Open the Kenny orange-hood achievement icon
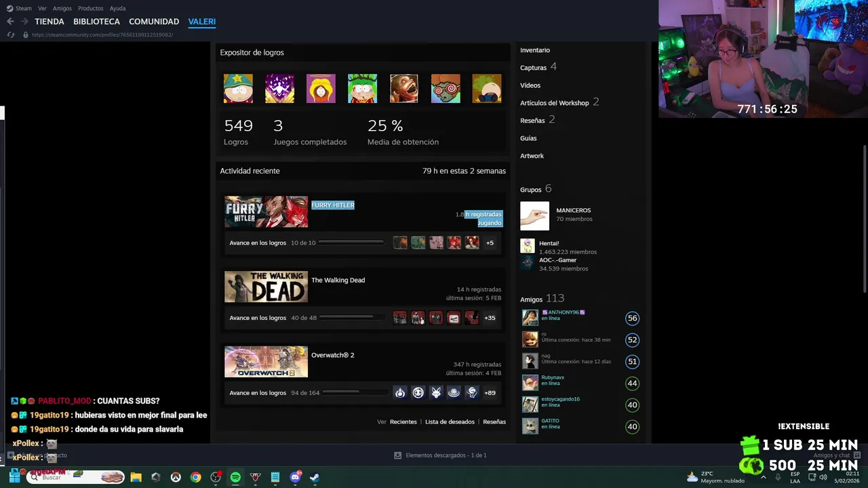868x488 pixels. 321,89
